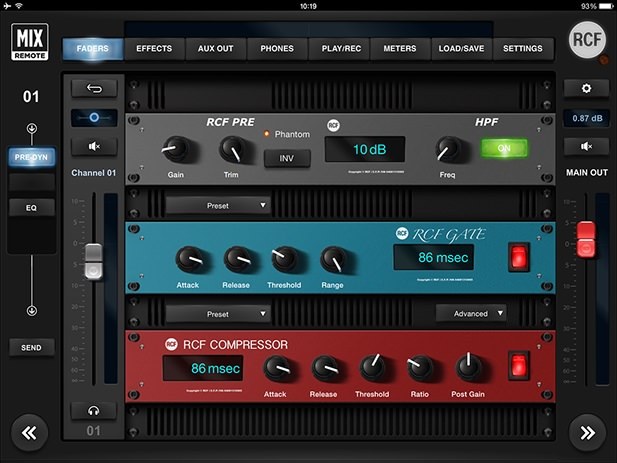Mute Channel 01 with speaker icon
Viewport: 617px width, 463px height.
point(94,147)
